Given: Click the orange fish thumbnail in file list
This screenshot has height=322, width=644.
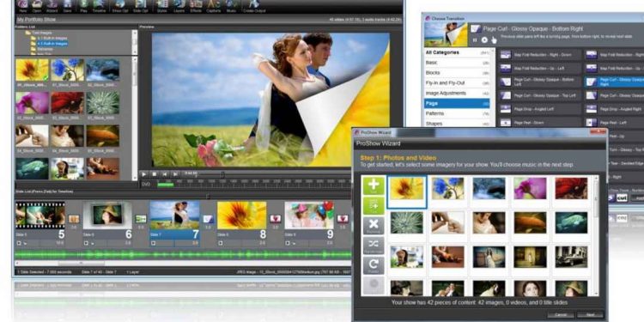Looking at the screenshot, I should (x=103, y=136).
